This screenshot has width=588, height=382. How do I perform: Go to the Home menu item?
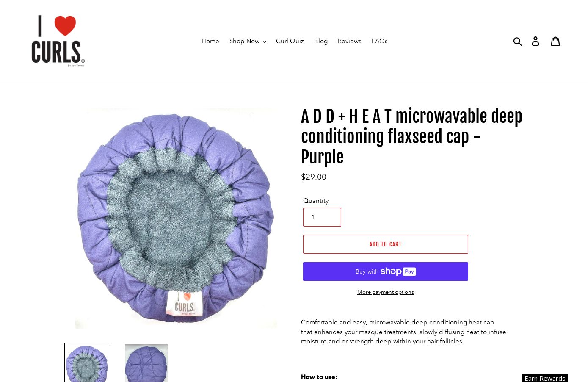[x=210, y=41]
